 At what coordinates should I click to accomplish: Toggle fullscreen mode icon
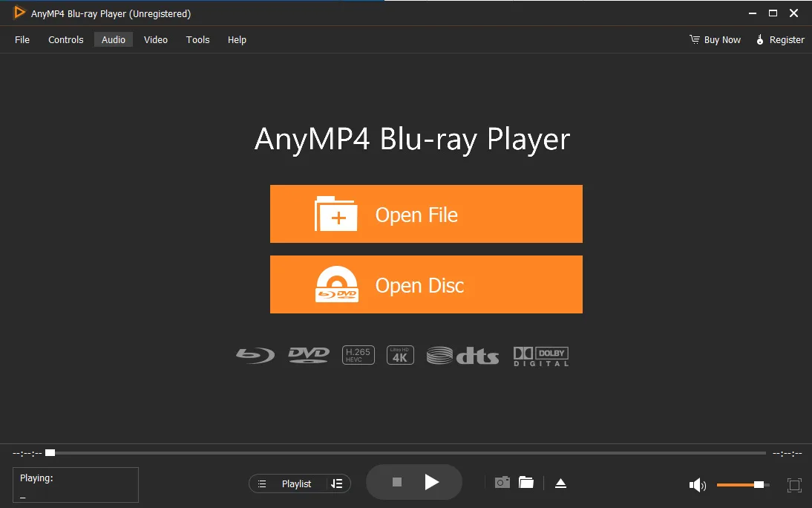click(x=794, y=485)
